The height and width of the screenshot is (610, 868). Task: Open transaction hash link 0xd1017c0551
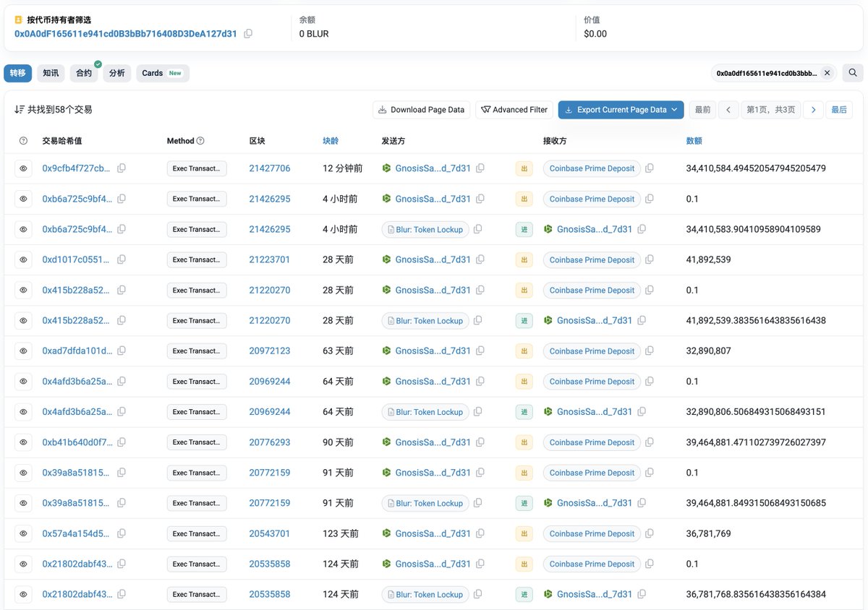(x=77, y=259)
